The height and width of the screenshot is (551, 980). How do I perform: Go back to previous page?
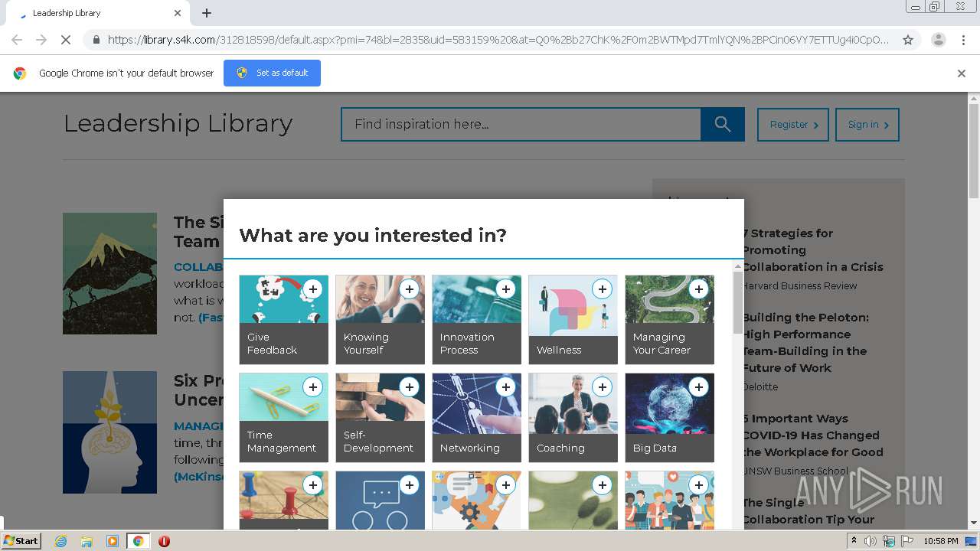[17, 40]
